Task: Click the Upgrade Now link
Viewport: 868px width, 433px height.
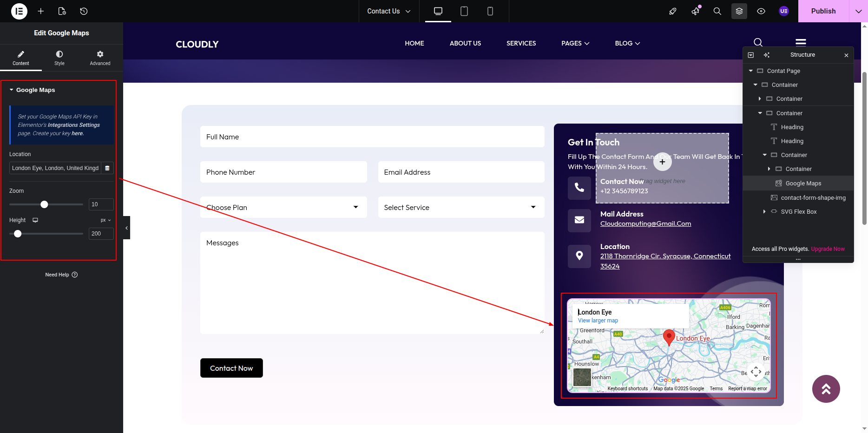Action: (828, 249)
